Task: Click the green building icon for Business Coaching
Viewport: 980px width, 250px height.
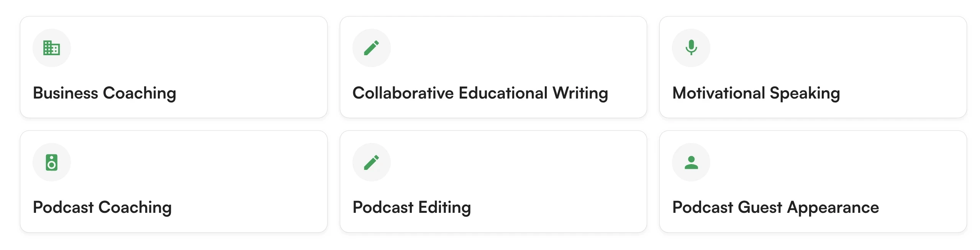Action: [x=51, y=48]
